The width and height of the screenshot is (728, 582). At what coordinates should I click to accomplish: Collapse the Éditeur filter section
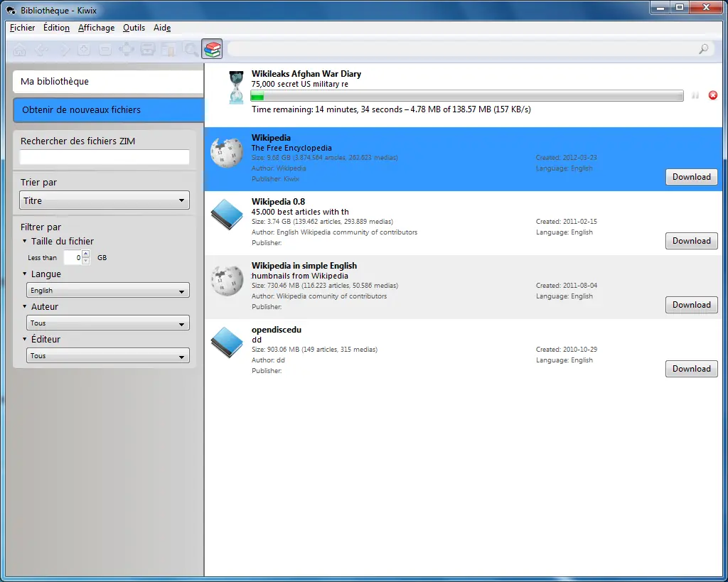tap(25, 339)
